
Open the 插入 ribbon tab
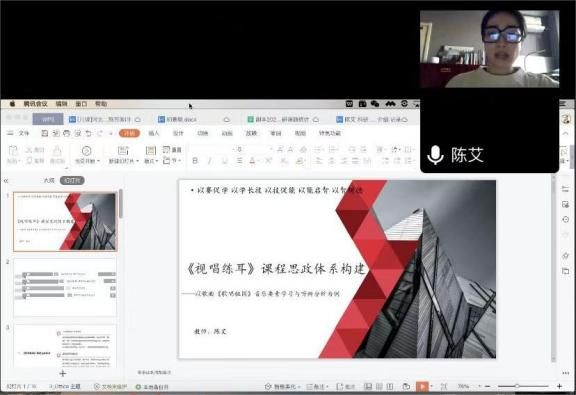154,133
